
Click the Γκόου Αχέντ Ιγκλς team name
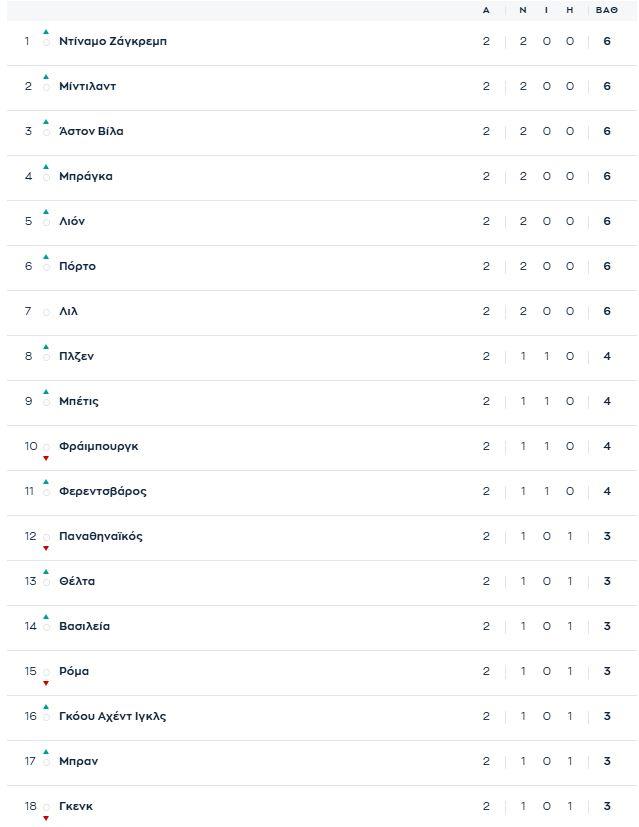112,716
